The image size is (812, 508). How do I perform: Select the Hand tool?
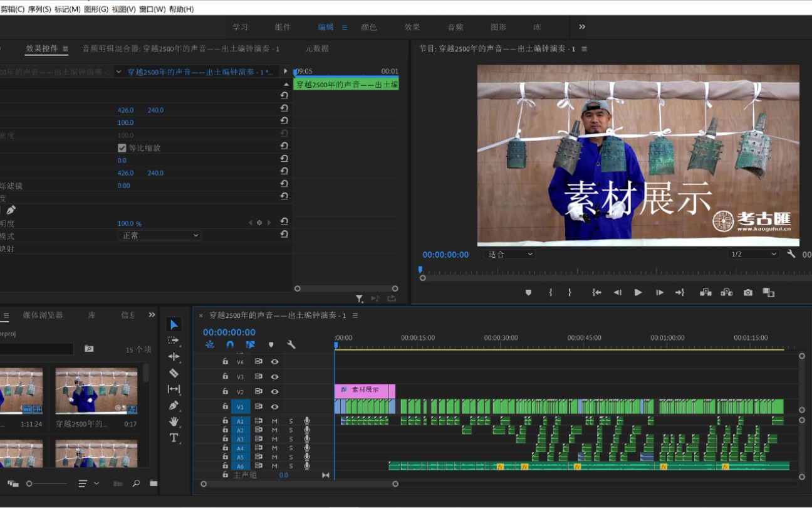point(174,421)
